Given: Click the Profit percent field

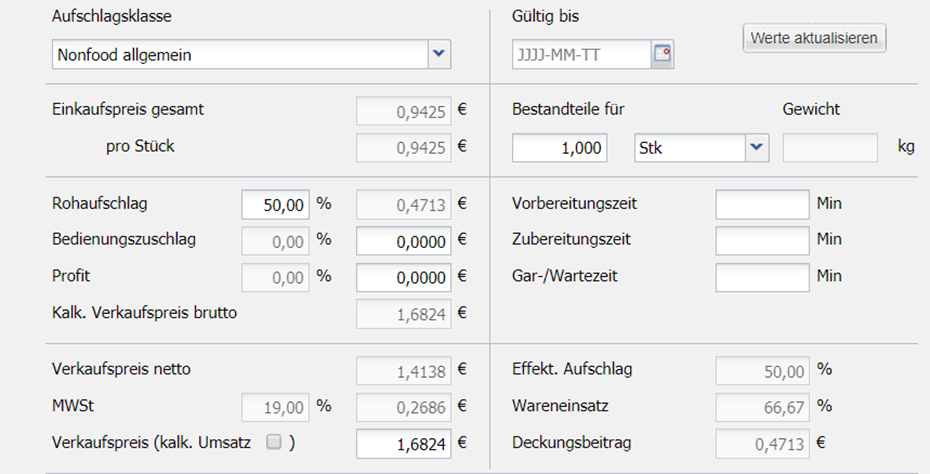Looking at the screenshot, I should (x=275, y=276).
